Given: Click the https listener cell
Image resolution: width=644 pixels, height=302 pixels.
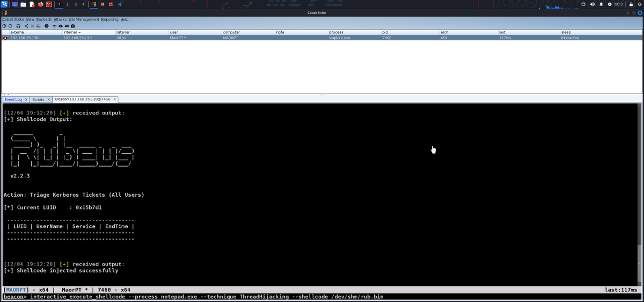Looking at the screenshot, I should tap(142, 38).
